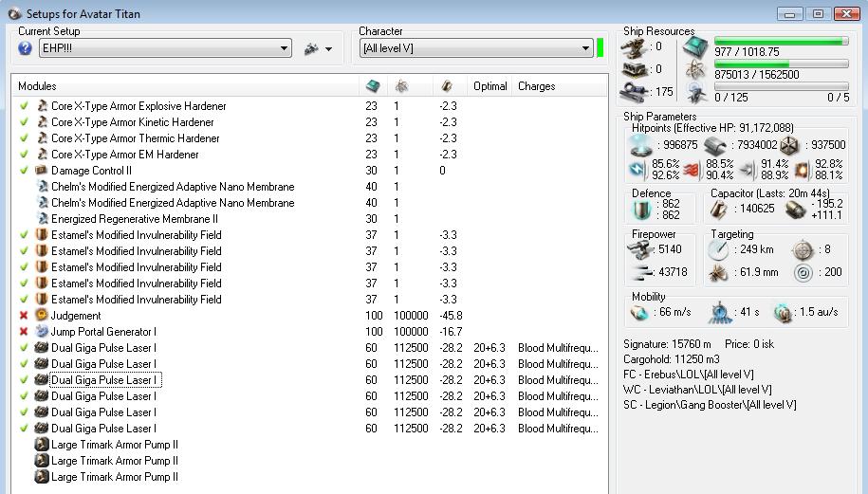Click the Price: 0 isk text

click(749, 344)
